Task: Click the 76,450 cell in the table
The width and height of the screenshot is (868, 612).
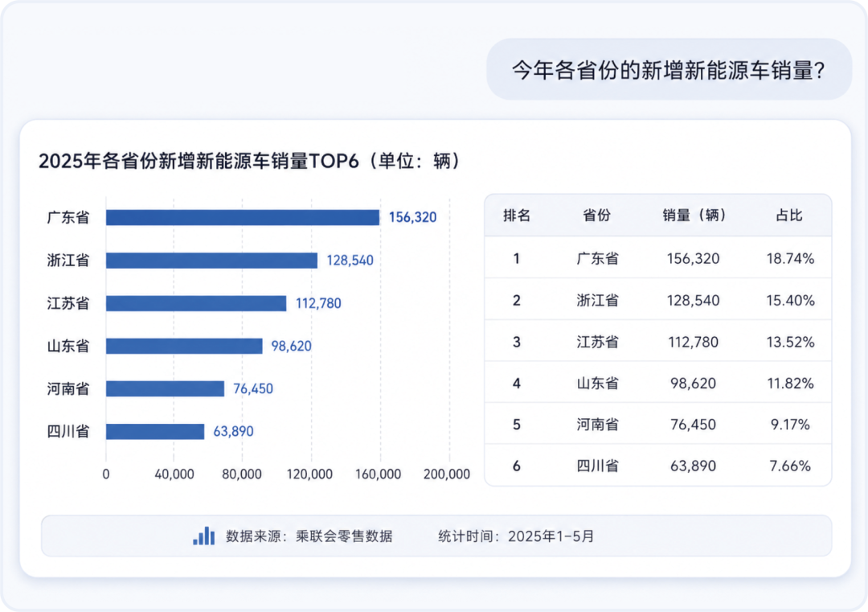Action: point(693,425)
